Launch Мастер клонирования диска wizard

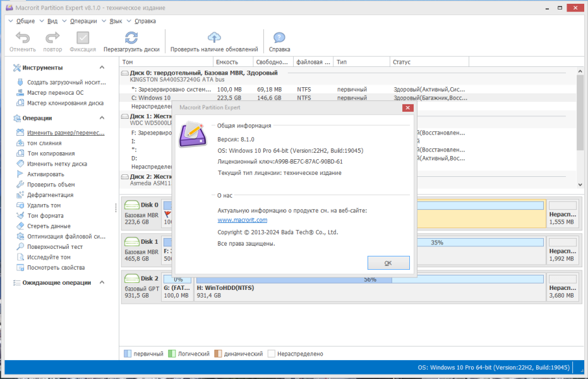(60, 103)
